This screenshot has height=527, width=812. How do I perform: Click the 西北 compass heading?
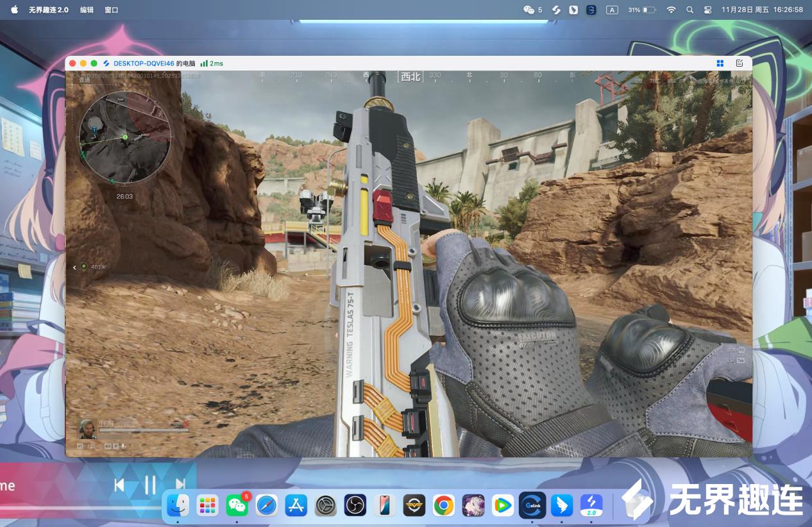tap(410, 76)
